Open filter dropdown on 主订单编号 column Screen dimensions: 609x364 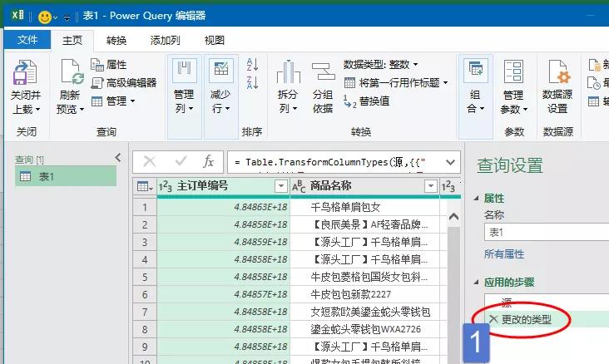tap(280, 186)
